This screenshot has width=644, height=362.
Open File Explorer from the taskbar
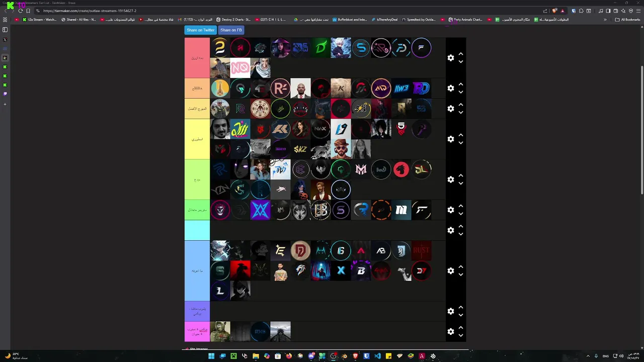tap(256, 356)
